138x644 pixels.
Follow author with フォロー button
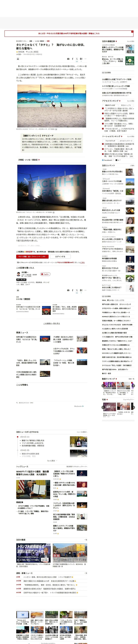pos(45,274)
